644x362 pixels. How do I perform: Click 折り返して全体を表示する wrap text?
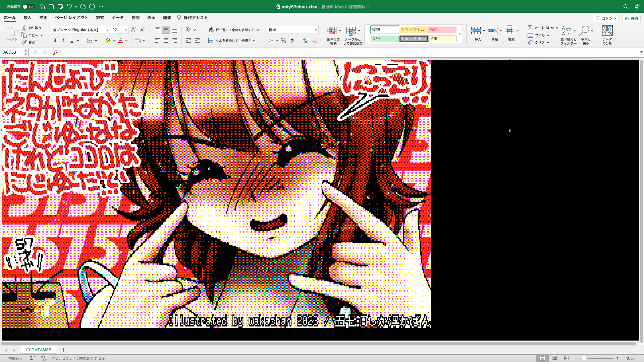(231, 30)
